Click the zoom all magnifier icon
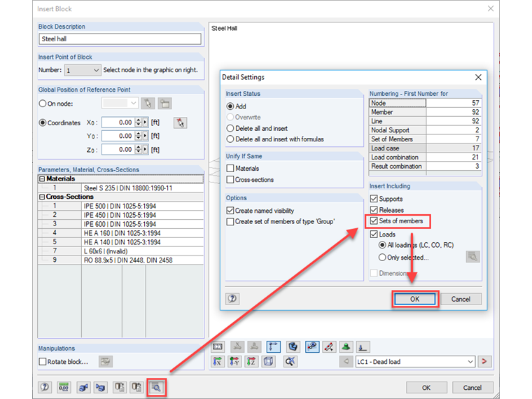This screenshot has width=532, height=399. coord(290,362)
